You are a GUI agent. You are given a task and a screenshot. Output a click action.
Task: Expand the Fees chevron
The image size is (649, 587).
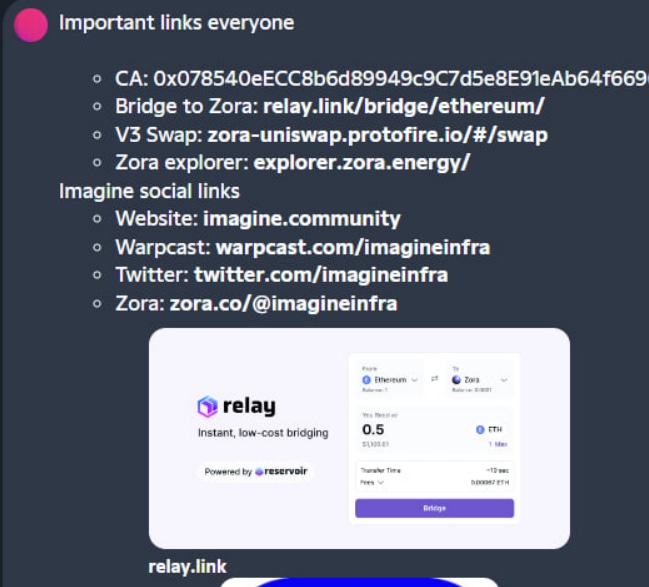[381, 482]
